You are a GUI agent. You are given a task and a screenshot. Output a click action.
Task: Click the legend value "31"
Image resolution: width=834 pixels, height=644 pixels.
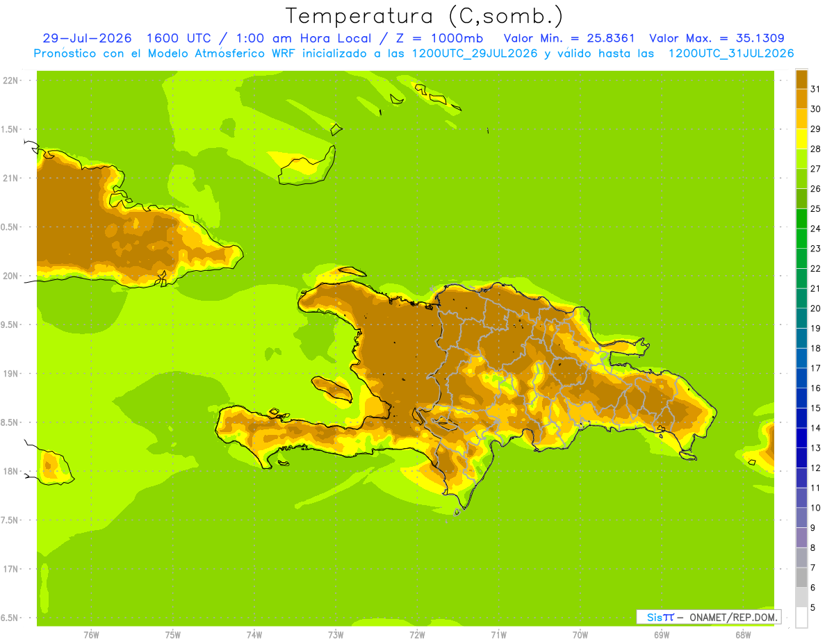816,89
